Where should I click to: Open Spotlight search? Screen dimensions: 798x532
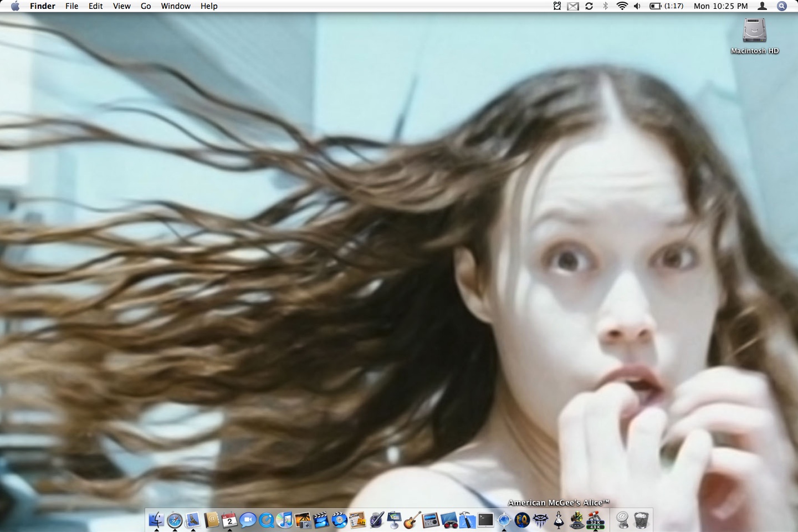(782, 6)
